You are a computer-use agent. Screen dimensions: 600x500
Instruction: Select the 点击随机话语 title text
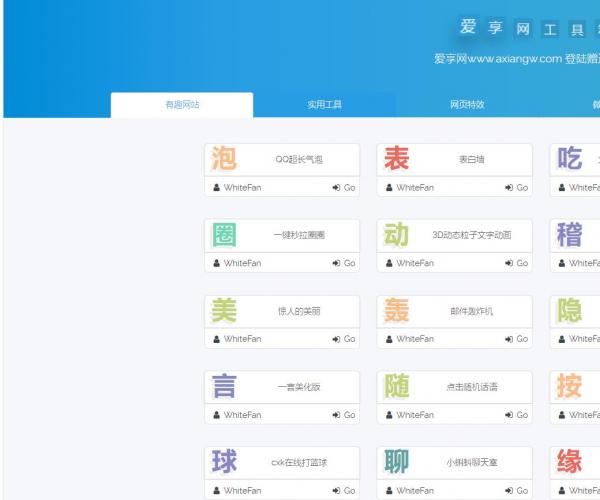coord(472,387)
